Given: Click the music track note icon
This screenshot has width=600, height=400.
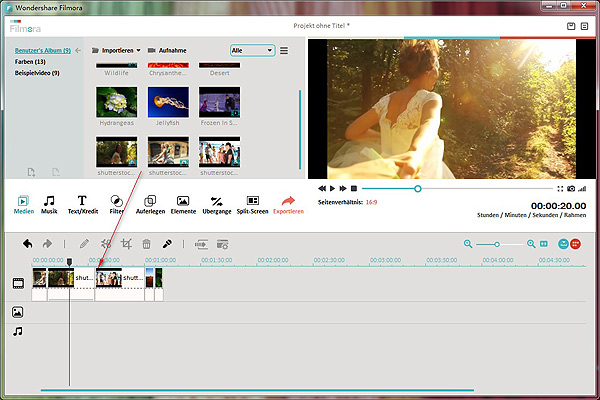Looking at the screenshot, I should 18,331.
